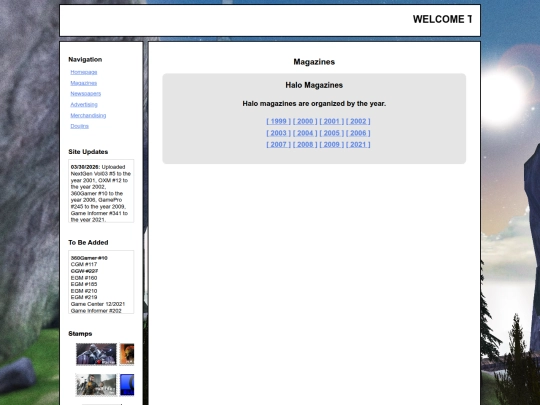
Task: Click the Halo Magazines heading
Action: 314,85
